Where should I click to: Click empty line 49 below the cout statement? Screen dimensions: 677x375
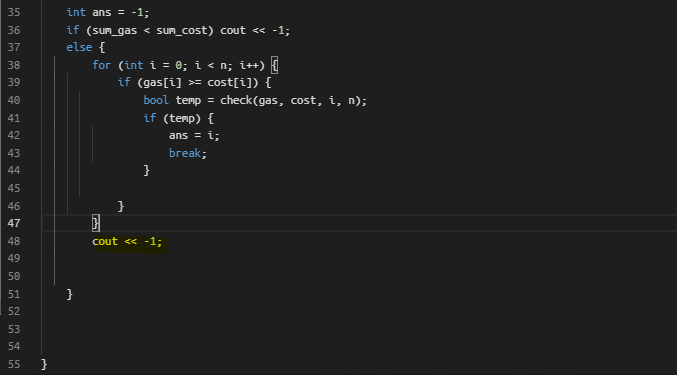coord(345,258)
